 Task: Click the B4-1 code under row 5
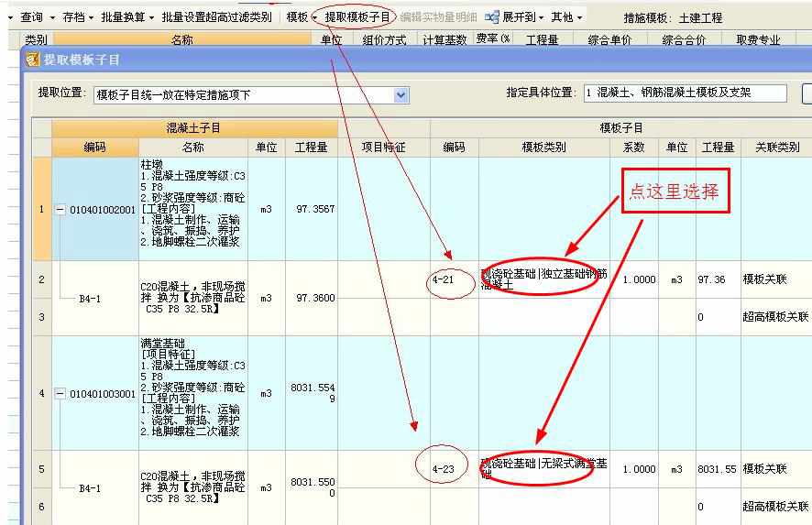[x=90, y=488]
